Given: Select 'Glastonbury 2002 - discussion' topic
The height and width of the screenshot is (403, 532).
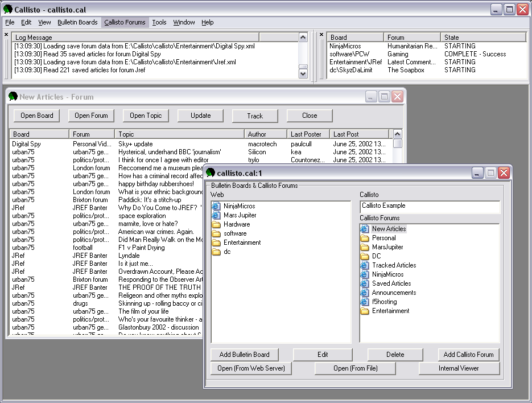Looking at the screenshot, I should (158, 327).
